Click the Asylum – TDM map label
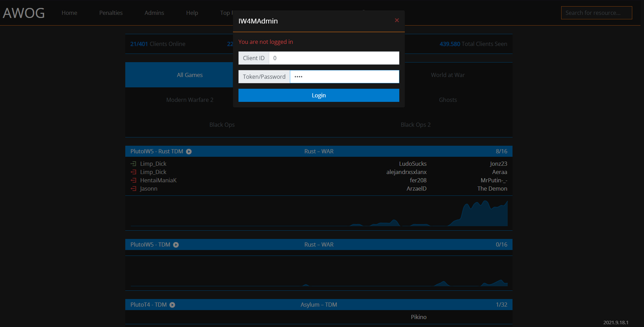 pos(319,305)
